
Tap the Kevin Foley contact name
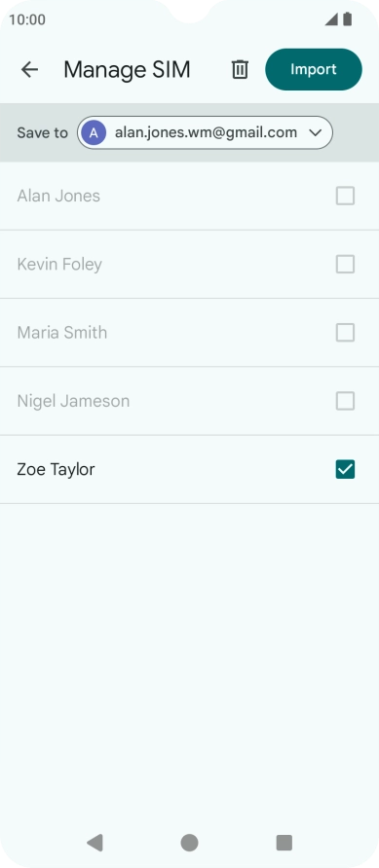(59, 264)
